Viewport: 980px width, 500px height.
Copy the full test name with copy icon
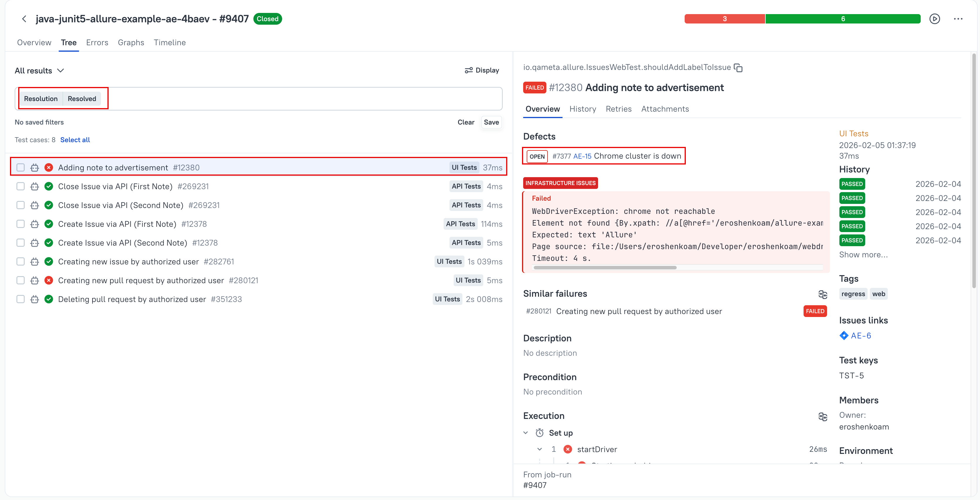coord(738,68)
